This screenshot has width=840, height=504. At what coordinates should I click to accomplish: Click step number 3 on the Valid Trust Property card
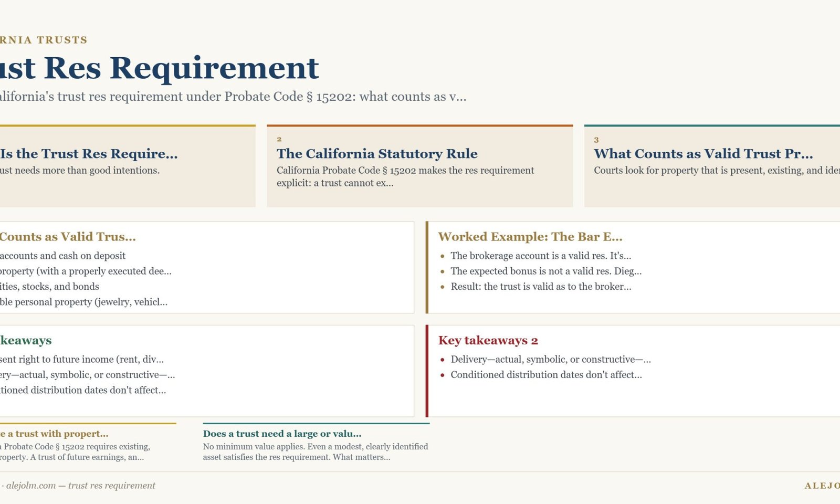point(596,140)
